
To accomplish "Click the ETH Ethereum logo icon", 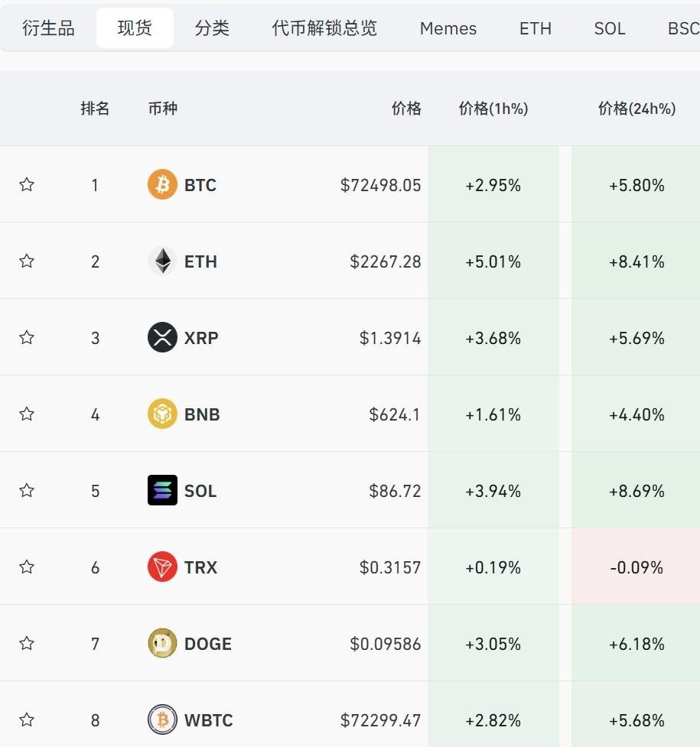I will click(161, 261).
